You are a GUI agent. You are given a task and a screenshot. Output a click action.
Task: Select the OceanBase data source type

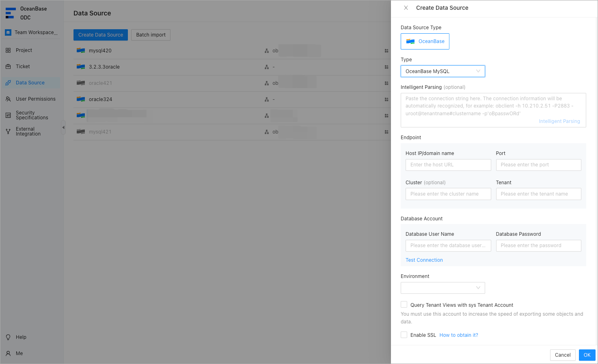(x=425, y=41)
